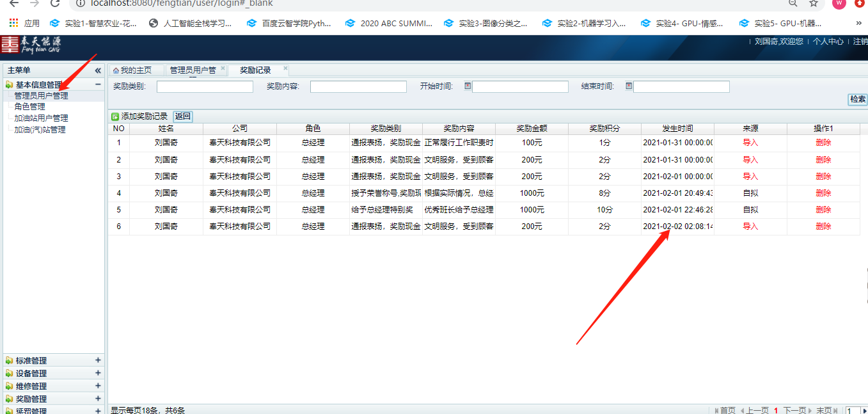Delete the first reward record row
This screenshot has height=414, width=868.
(x=823, y=143)
